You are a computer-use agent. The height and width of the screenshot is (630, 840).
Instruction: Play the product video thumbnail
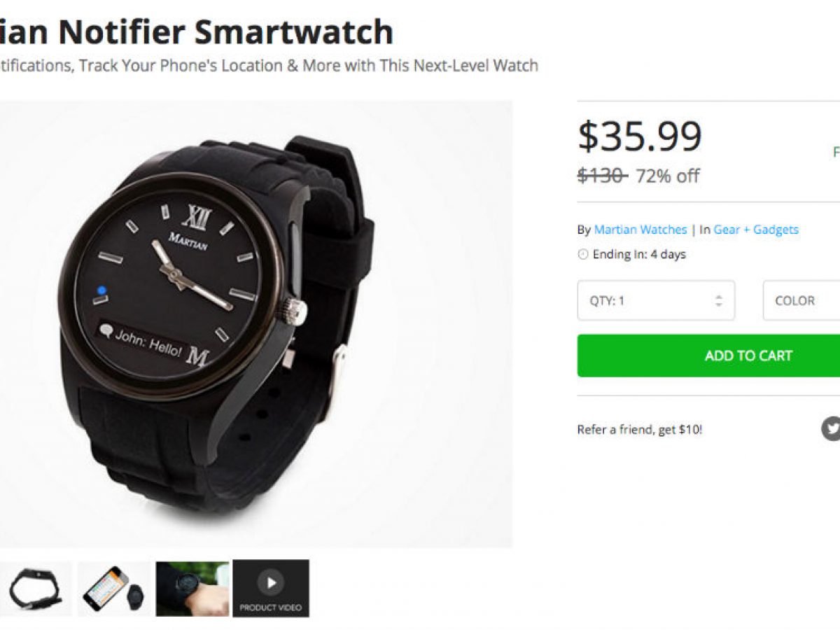point(271,588)
